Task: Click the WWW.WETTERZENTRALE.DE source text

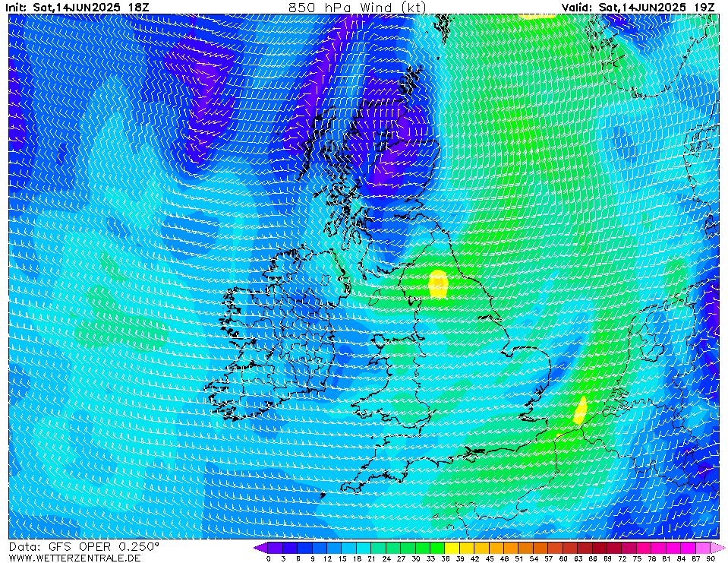Action: [74, 558]
